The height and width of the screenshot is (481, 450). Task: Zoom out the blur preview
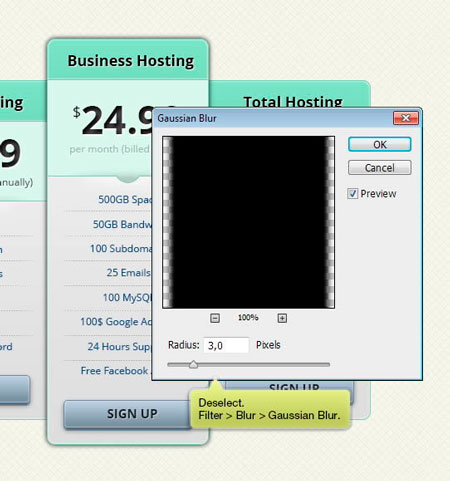[215, 318]
